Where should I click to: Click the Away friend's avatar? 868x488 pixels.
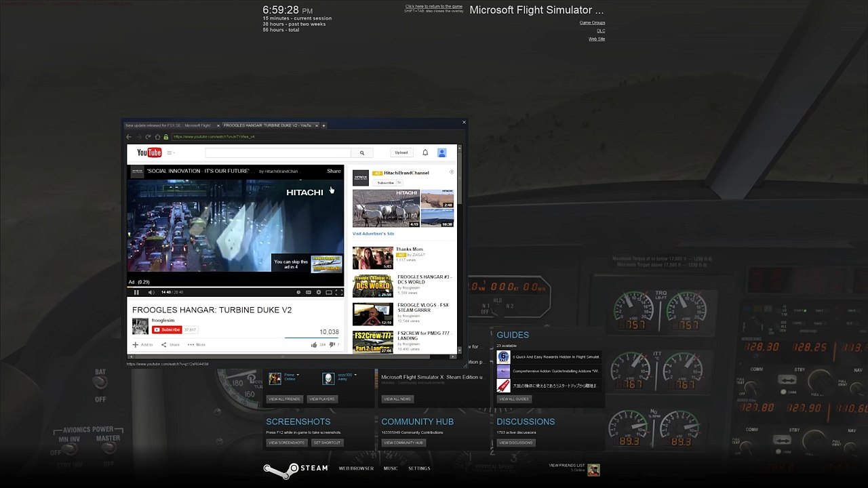coord(328,378)
